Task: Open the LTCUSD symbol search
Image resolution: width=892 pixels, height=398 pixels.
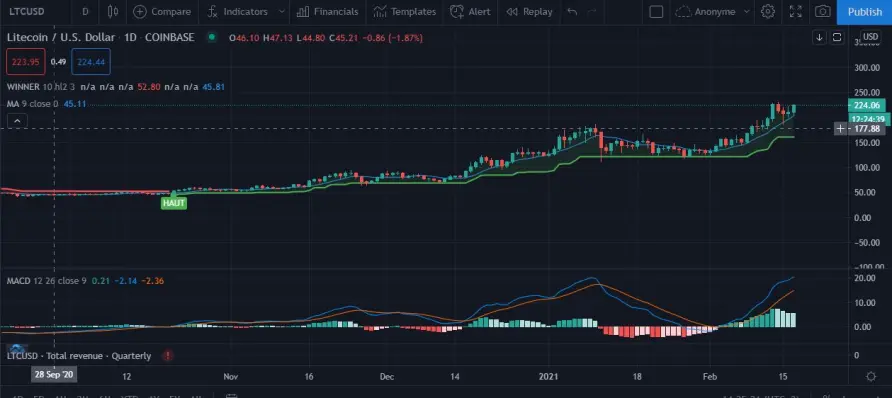Action: pyautogui.click(x=27, y=11)
